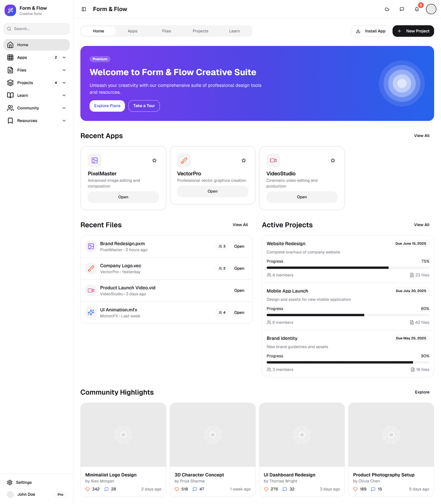Click the John Doe Pro profile row

point(37,495)
